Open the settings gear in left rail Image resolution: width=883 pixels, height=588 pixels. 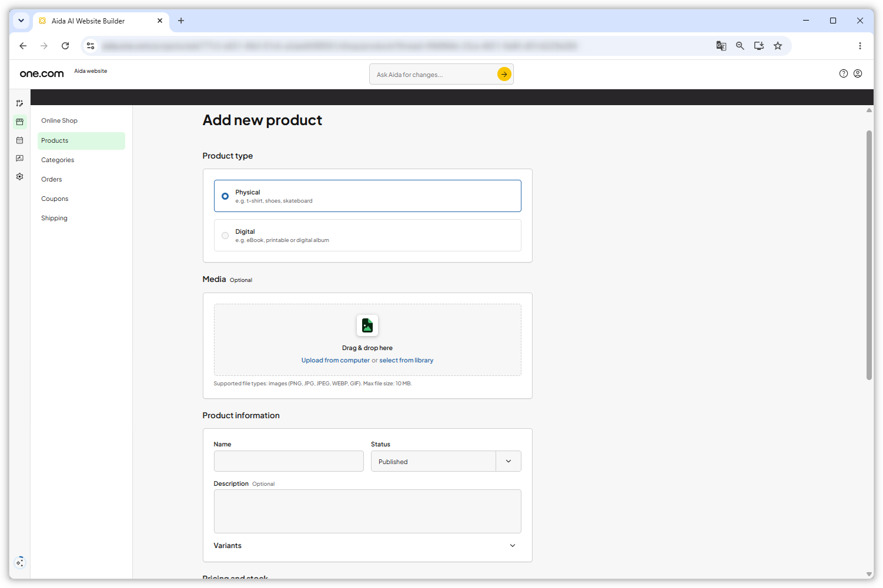(x=19, y=177)
